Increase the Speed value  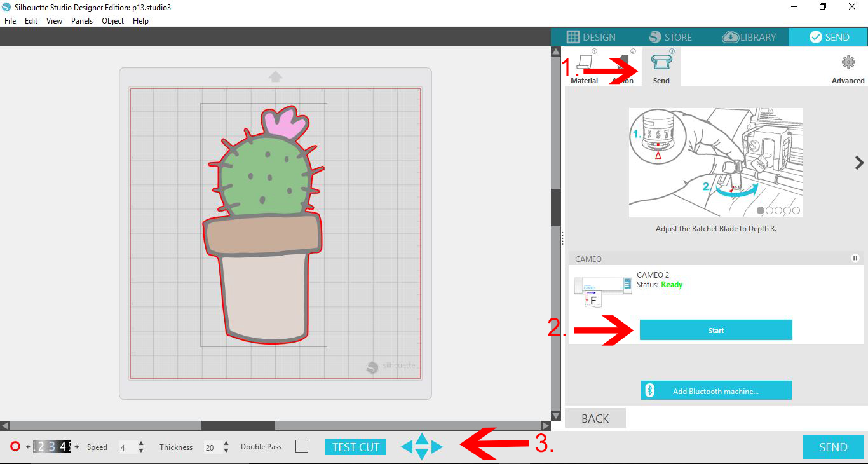[140, 444]
